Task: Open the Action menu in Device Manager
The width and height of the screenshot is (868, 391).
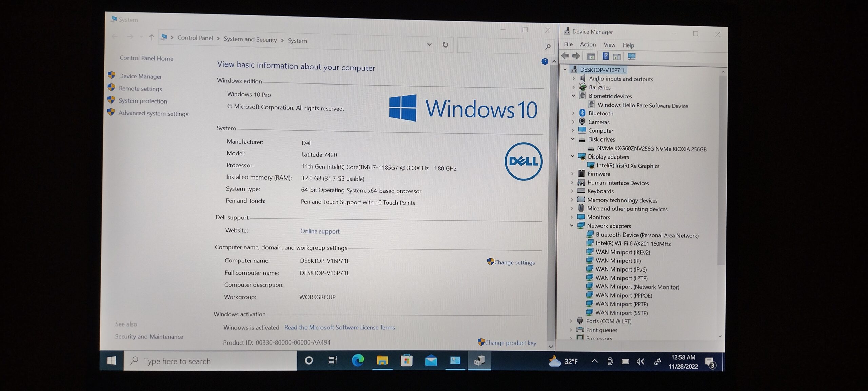Action: [588, 44]
